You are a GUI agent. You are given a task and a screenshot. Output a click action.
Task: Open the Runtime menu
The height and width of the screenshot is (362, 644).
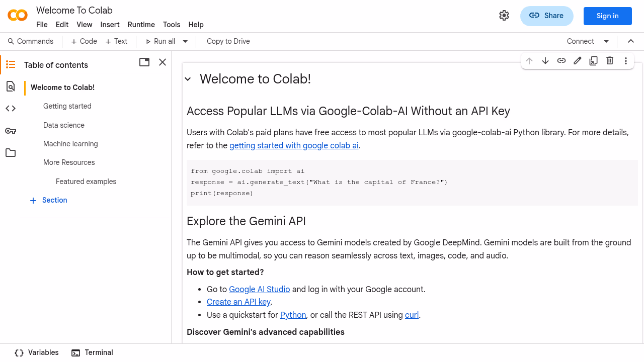pyautogui.click(x=141, y=25)
